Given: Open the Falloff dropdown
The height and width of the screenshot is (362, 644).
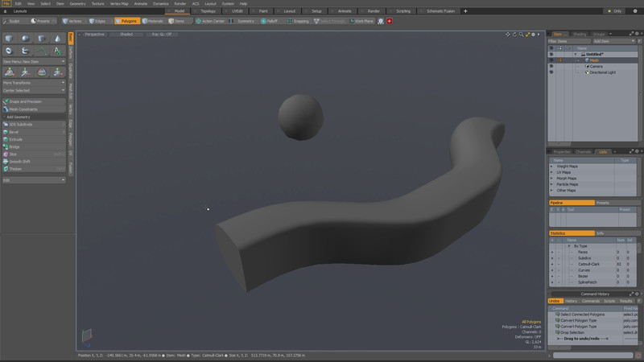Looking at the screenshot, I should pyautogui.click(x=270, y=21).
